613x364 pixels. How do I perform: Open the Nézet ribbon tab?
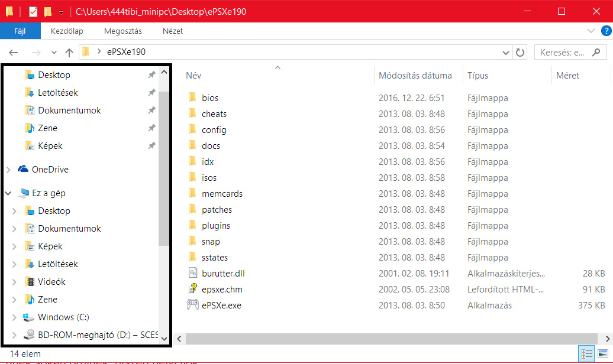click(173, 31)
